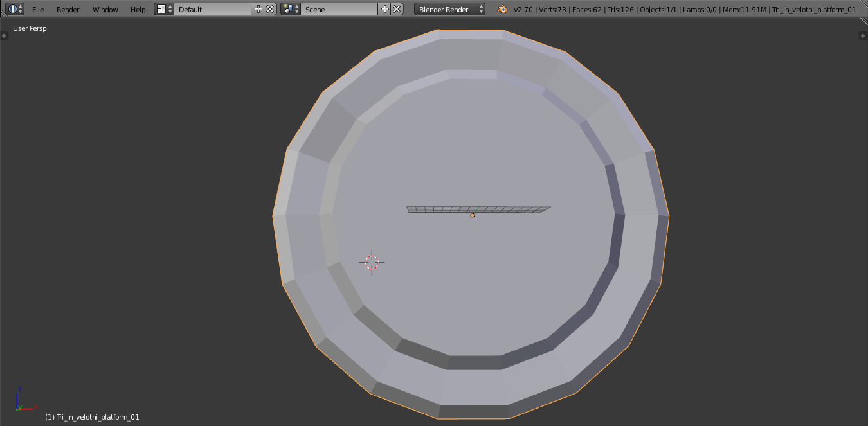This screenshot has height=426, width=868.
Task: Click the 3D cursor in viewport
Action: click(x=372, y=262)
